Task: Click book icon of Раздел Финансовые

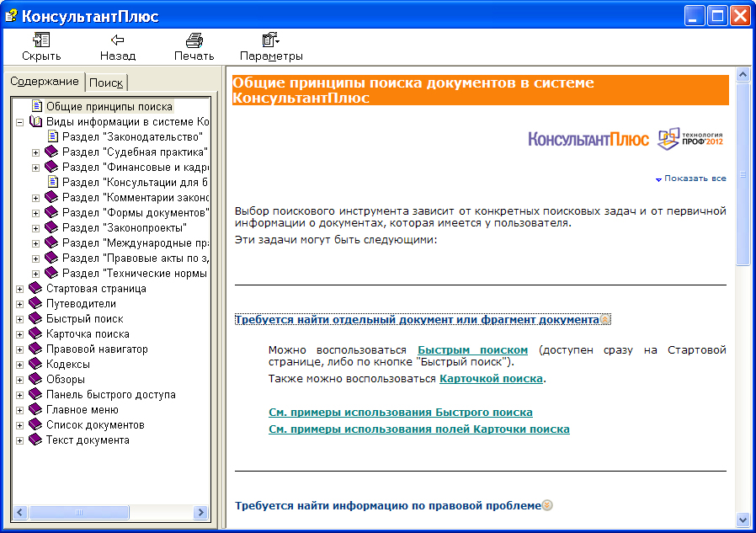Action: 51,167
